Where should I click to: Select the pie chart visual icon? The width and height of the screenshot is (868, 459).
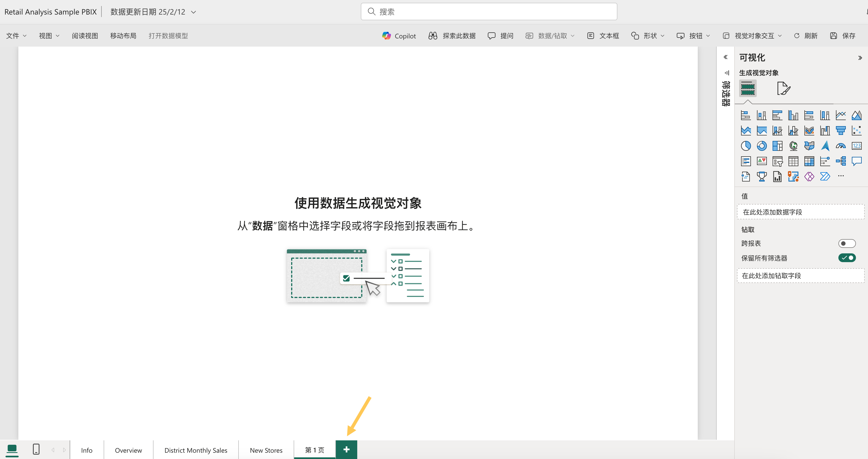click(746, 146)
